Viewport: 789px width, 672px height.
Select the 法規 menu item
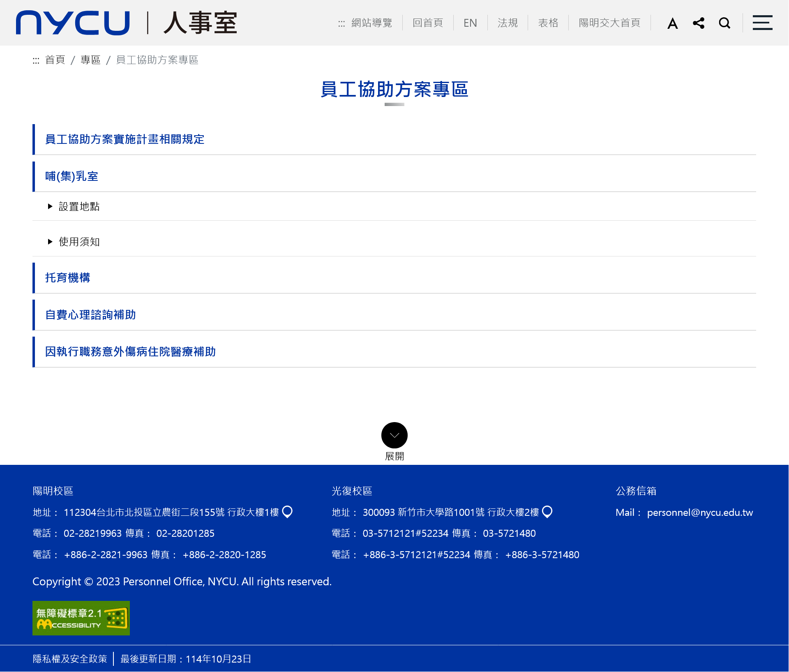point(508,23)
